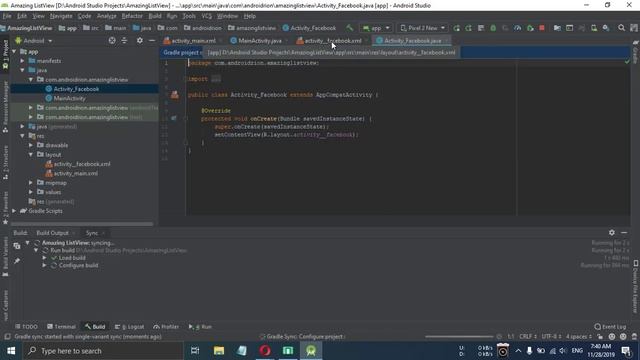Click the taskbar search box
Screen dimensions: 640x360
coord(103,351)
